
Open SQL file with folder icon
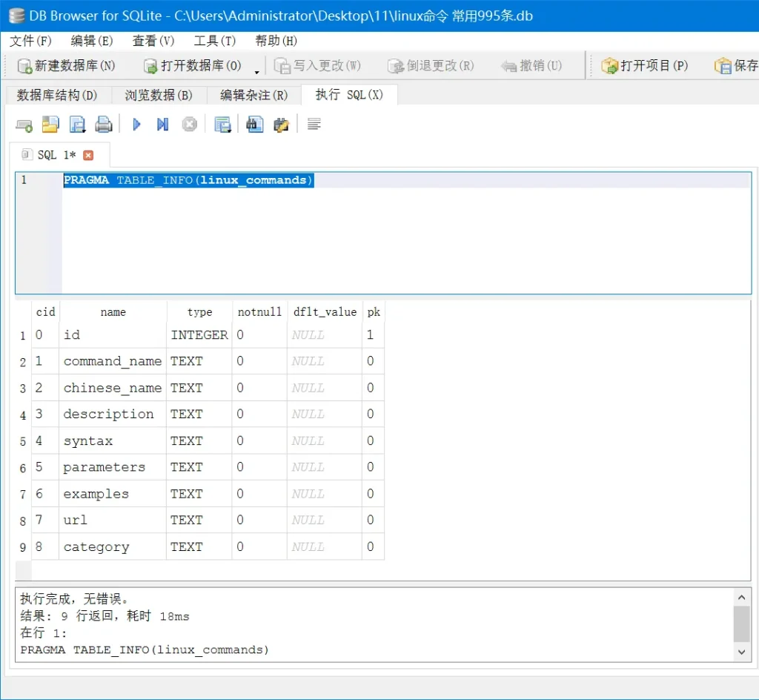(x=50, y=125)
